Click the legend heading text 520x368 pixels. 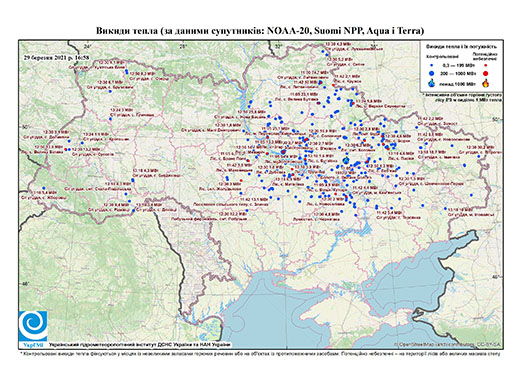click(x=461, y=46)
